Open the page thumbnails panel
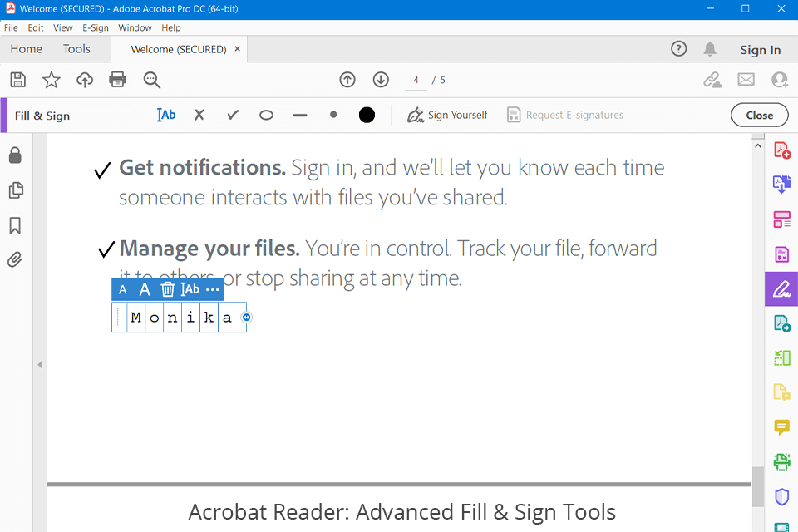 pyautogui.click(x=16, y=190)
